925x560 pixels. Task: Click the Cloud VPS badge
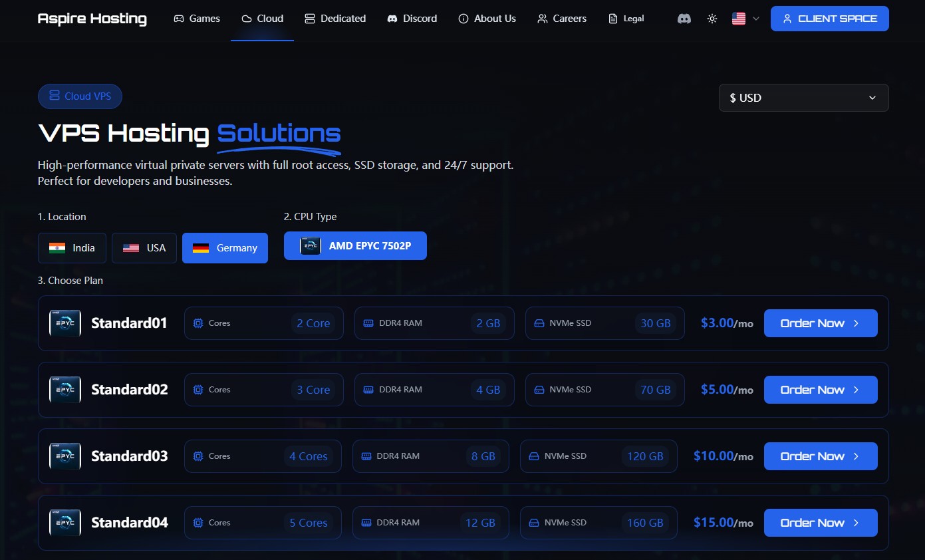click(x=80, y=96)
